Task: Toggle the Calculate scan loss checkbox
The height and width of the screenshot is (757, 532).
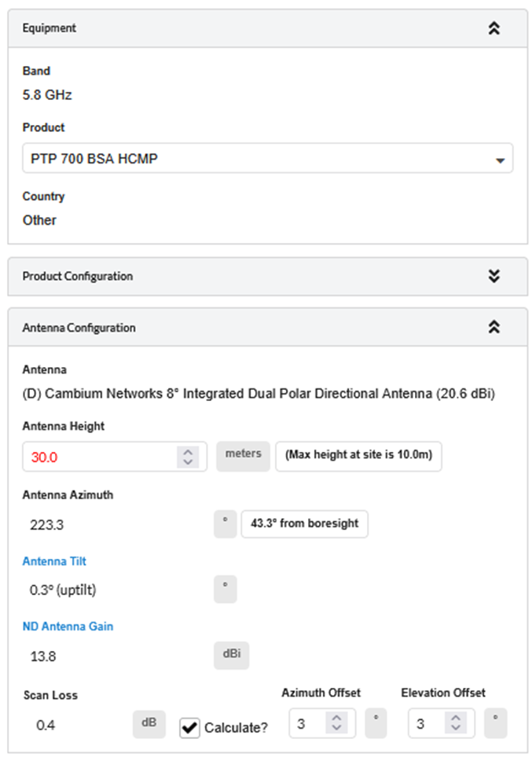Action: [x=189, y=727]
